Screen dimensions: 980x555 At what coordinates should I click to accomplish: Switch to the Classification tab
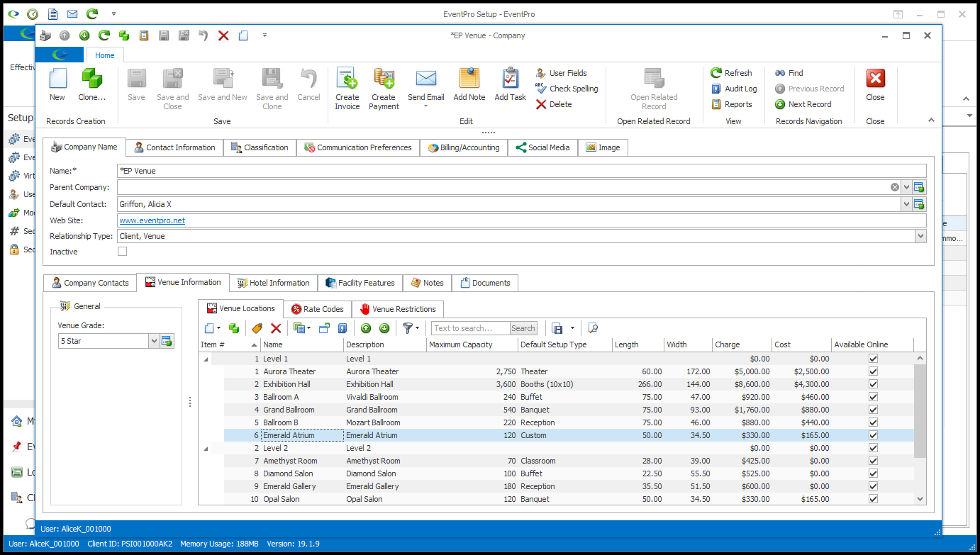[260, 147]
